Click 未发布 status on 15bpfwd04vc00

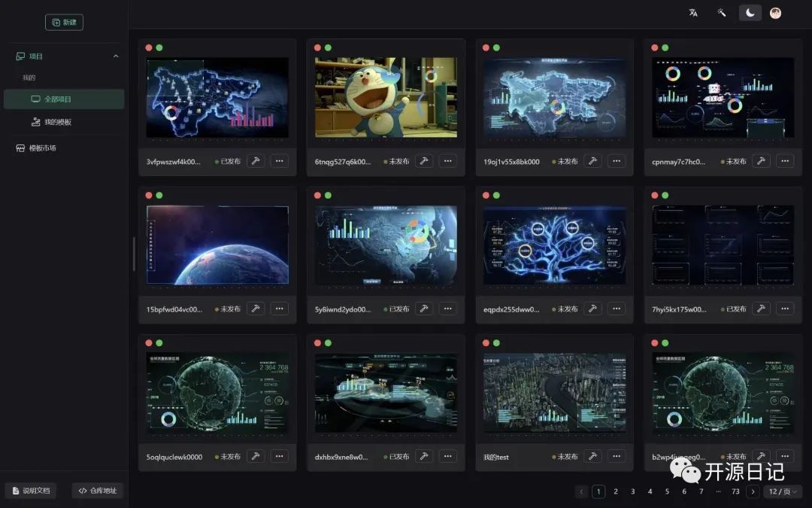click(228, 309)
